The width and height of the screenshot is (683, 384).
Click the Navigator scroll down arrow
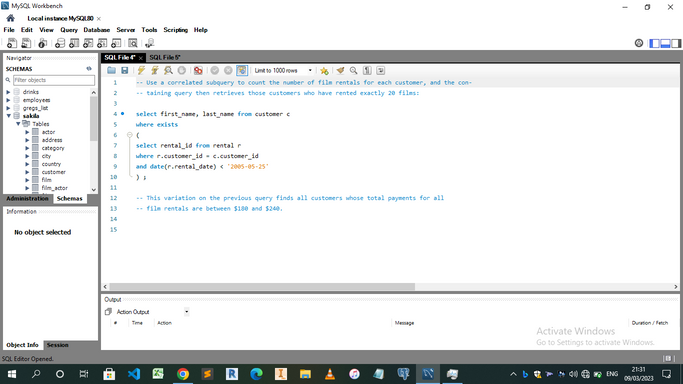click(x=94, y=189)
